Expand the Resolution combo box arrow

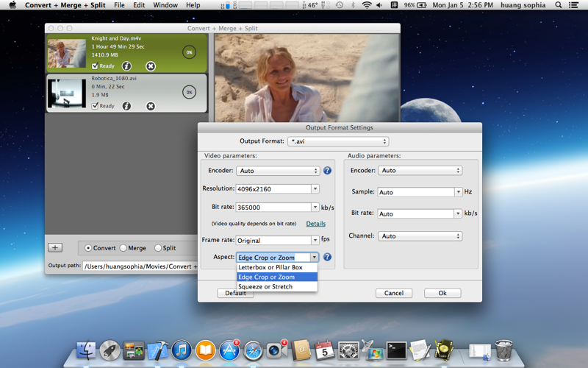tap(315, 188)
